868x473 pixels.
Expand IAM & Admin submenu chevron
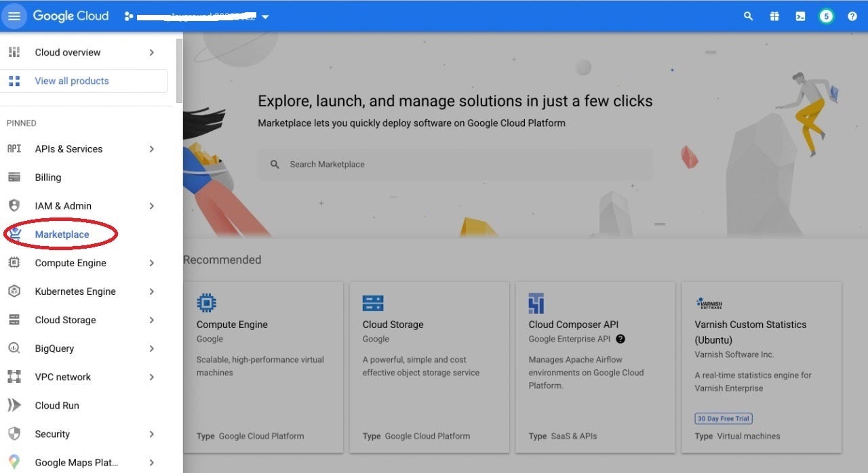point(152,205)
